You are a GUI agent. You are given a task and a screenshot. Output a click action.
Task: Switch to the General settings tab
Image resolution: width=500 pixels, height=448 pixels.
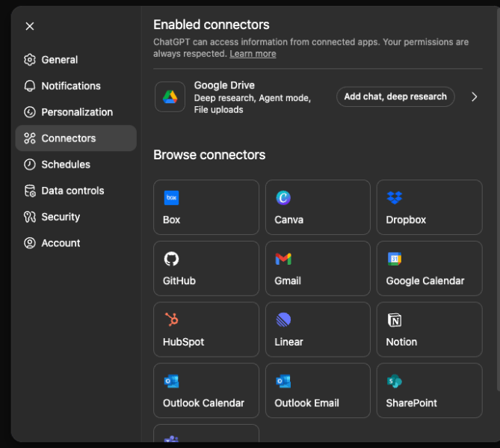pos(59,60)
